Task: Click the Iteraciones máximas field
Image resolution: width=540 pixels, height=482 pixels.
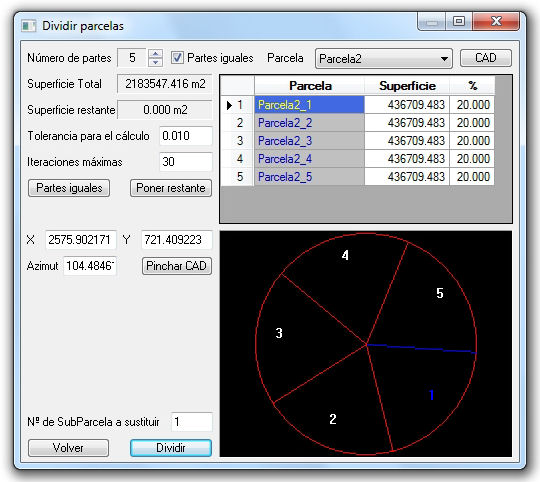Action: (x=186, y=162)
